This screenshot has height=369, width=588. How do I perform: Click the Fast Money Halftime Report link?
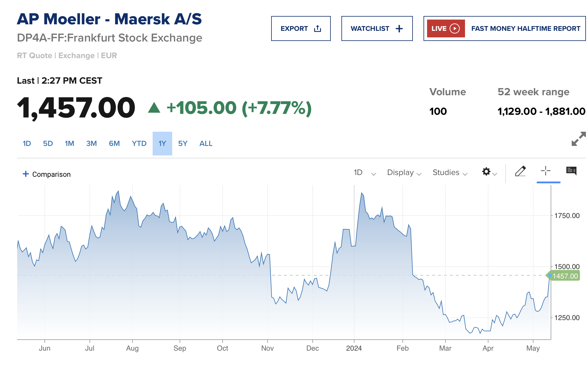coord(525,28)
